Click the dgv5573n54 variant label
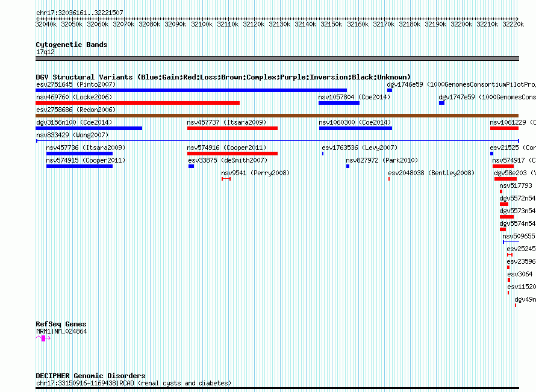Viewport: 536px width, 392px height. [517, 211]
